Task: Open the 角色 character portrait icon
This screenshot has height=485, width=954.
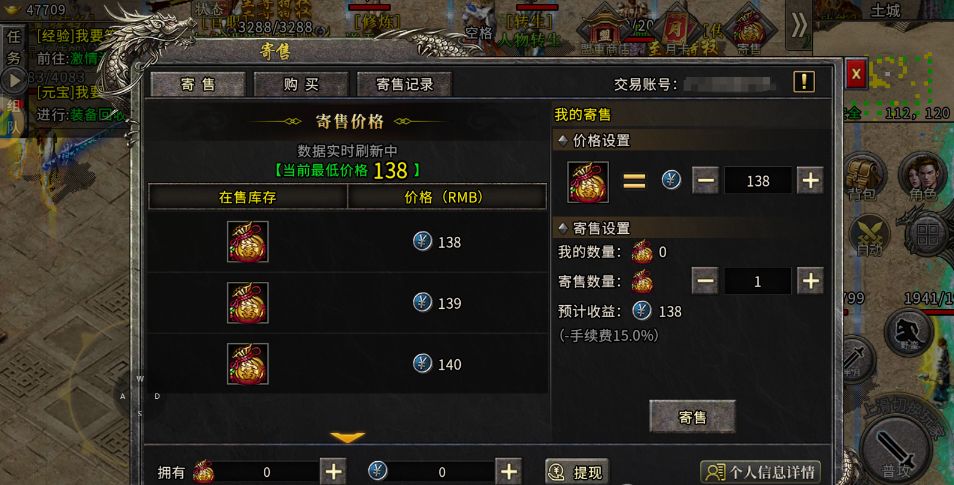Action: tap(922, 177)
